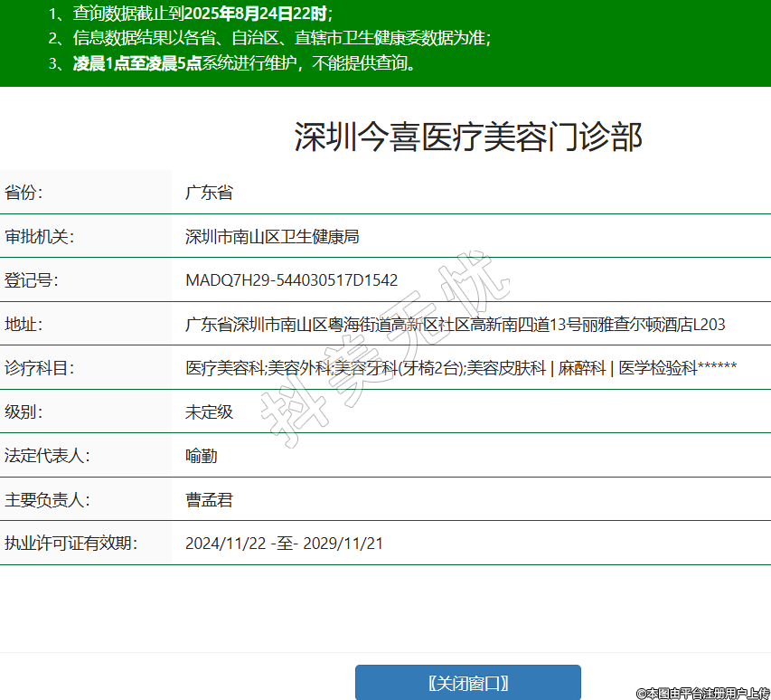This screenshot has height=700, width=771.
Task: Click the legal representative name 喻勤
Action: (201, 456)
